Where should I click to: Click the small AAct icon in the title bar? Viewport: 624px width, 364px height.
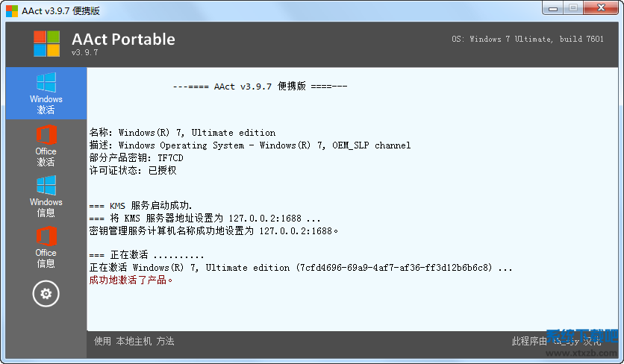pos(12,10)
